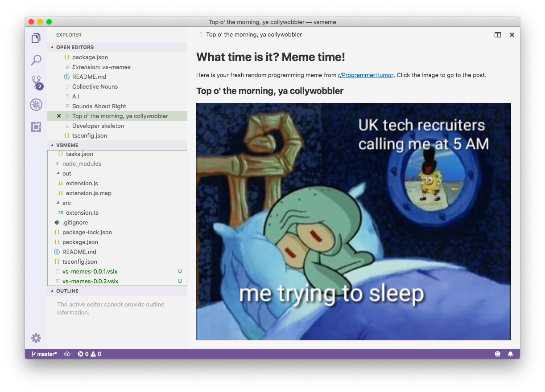Open the Debug view in activity bar
This screenshot has height=392, width=545.
[36, 105]
